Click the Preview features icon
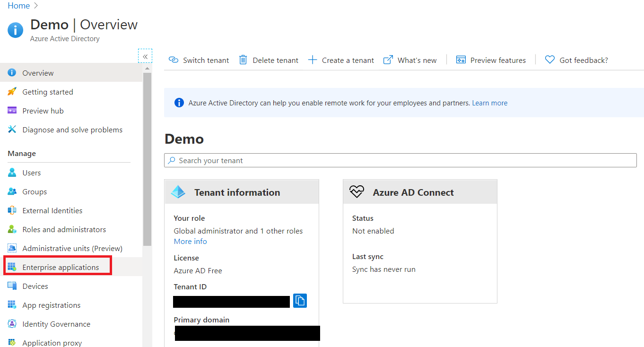The height and width of the screenshot is (347, 644). (x=461, y=60)
